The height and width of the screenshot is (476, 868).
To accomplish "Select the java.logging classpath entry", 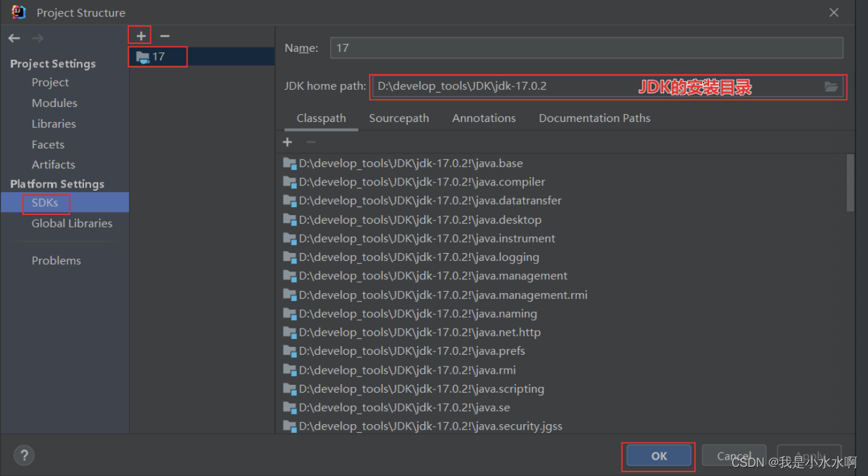I will click(x=410, y=257).
